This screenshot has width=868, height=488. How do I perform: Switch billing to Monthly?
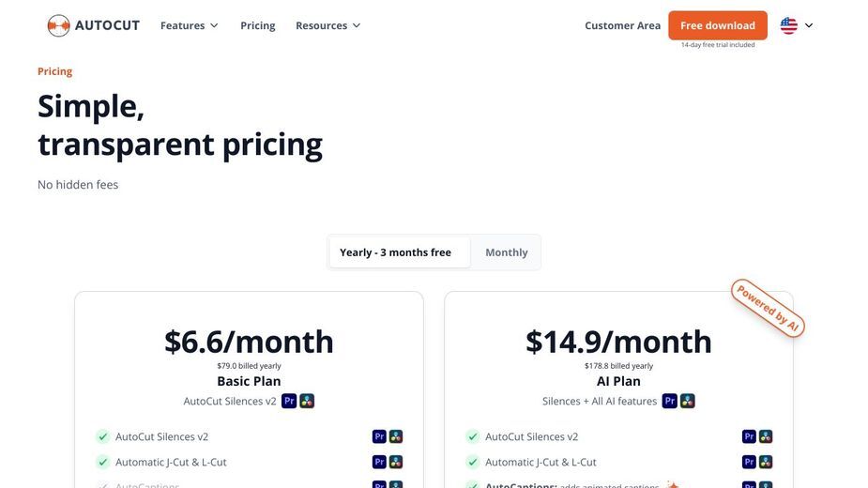coord(507,252)
